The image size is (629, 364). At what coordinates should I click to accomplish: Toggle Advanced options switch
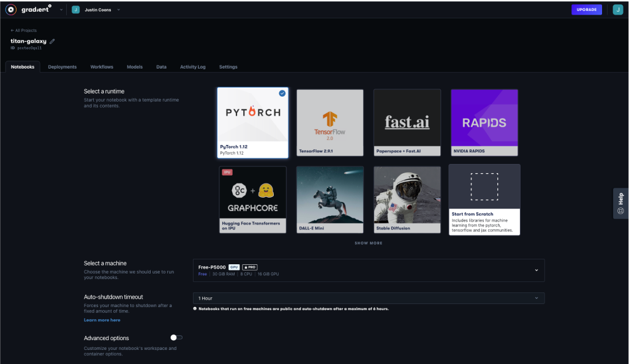(x=176, y=338)
